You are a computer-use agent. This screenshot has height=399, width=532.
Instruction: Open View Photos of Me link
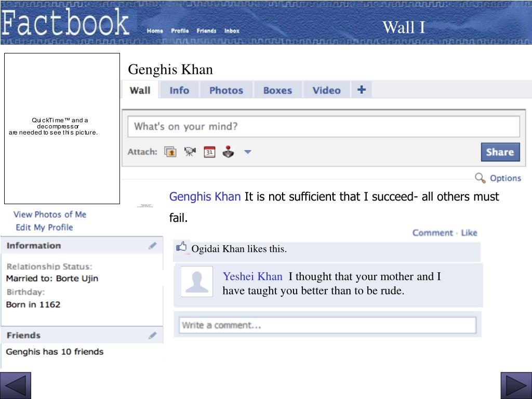pyautogui.click(x=50, y=215)
